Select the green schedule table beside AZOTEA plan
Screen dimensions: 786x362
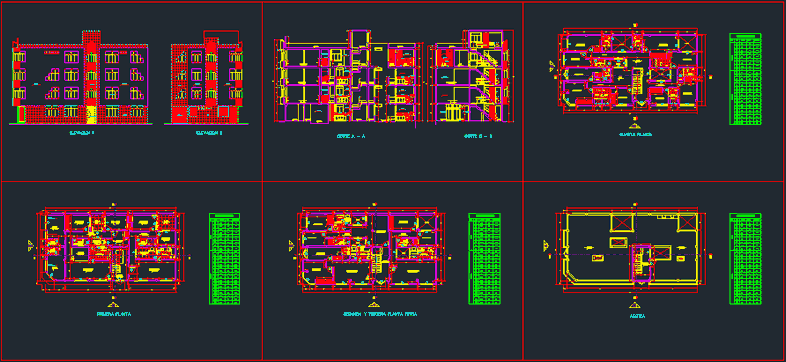745,259
